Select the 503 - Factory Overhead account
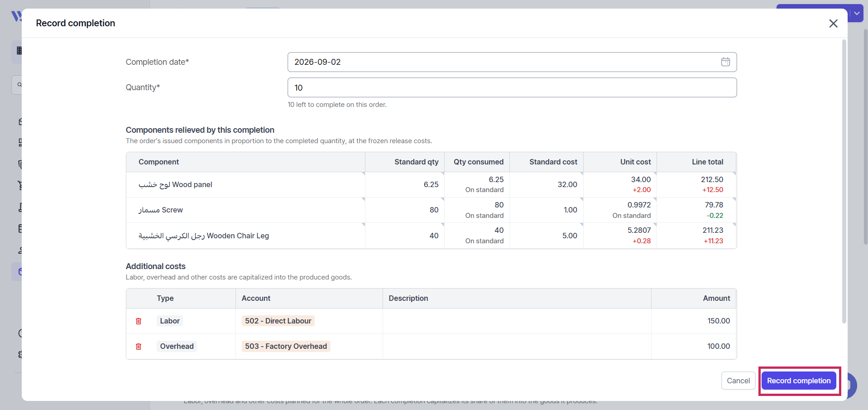Image resolution: width=868 pixels, height=410 pixels. tap(286, 346)
